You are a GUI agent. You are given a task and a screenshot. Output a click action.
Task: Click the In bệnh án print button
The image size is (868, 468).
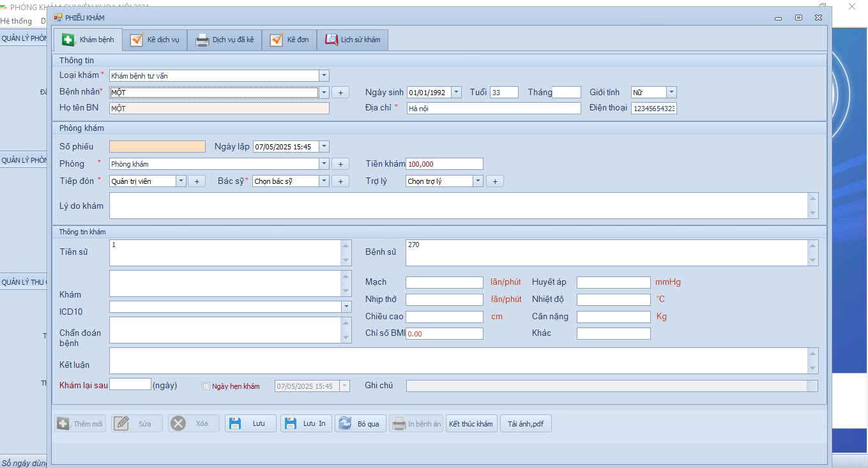(x=416, y=423)
